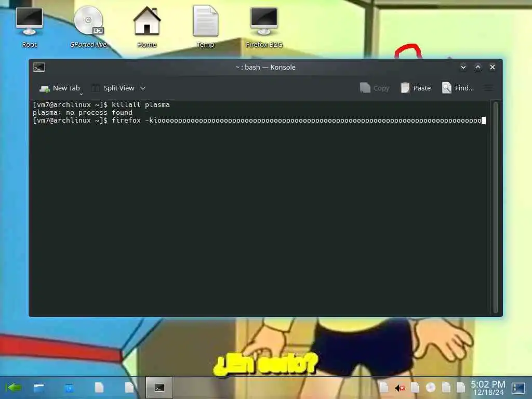Open a New Tab in Konsole
Image resolution: width=532 pixels, height=399 pixels.
[60, 88]
